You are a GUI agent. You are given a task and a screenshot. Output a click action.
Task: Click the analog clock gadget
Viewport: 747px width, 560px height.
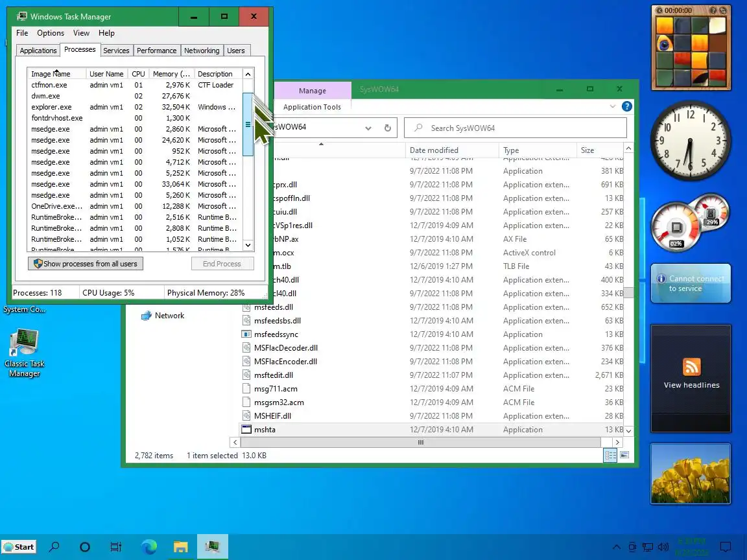(691, 141)
